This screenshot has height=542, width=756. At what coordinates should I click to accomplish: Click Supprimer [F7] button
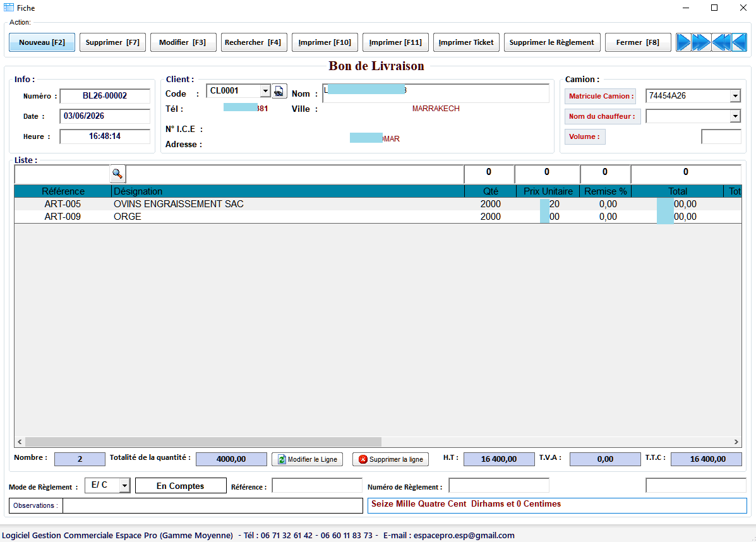coord(112,42)
